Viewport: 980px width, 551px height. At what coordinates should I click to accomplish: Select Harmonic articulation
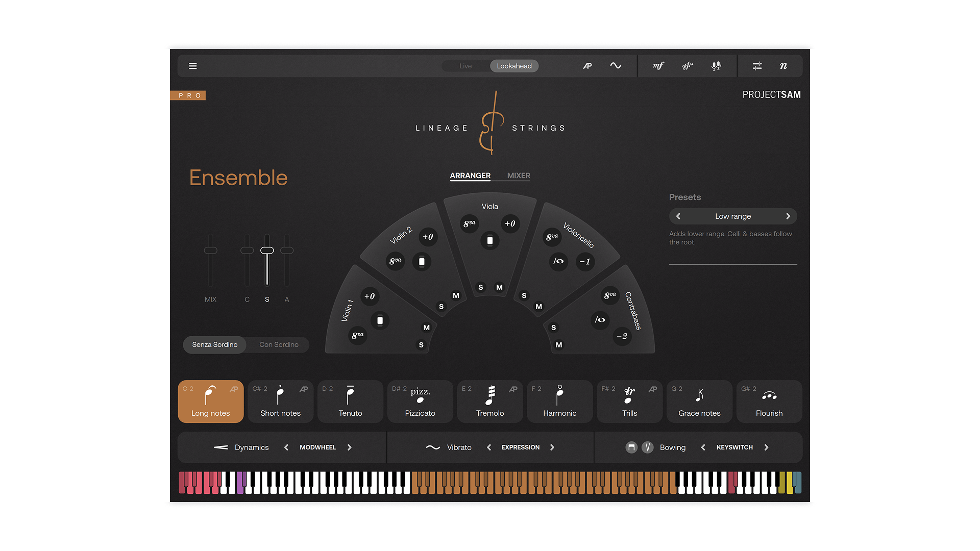coord(560,402)
